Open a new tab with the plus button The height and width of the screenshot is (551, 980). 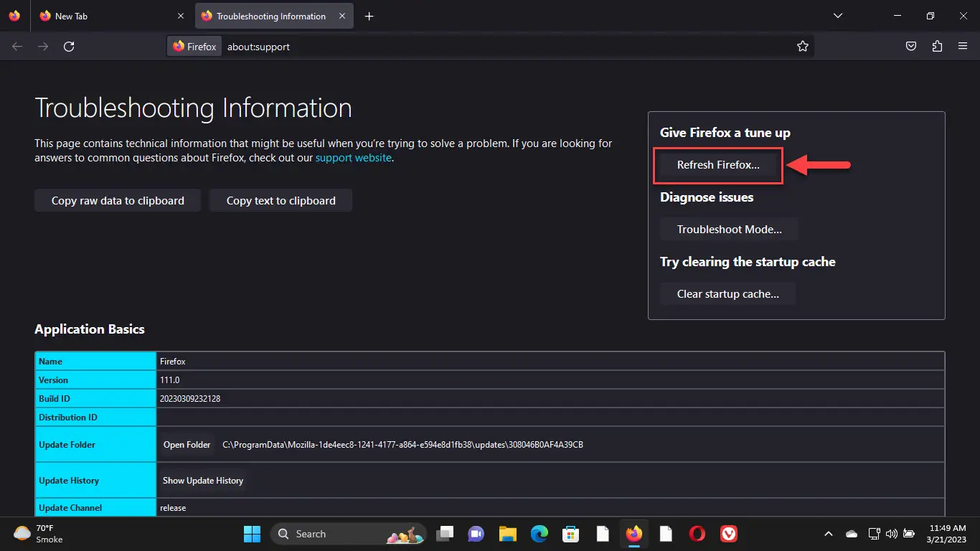[369, 16]
